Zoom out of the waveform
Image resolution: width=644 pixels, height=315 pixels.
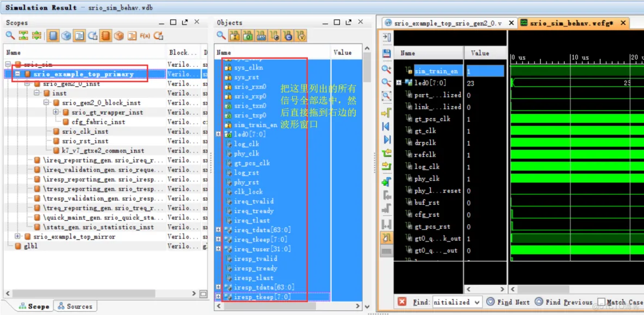[x=387, y=82]
